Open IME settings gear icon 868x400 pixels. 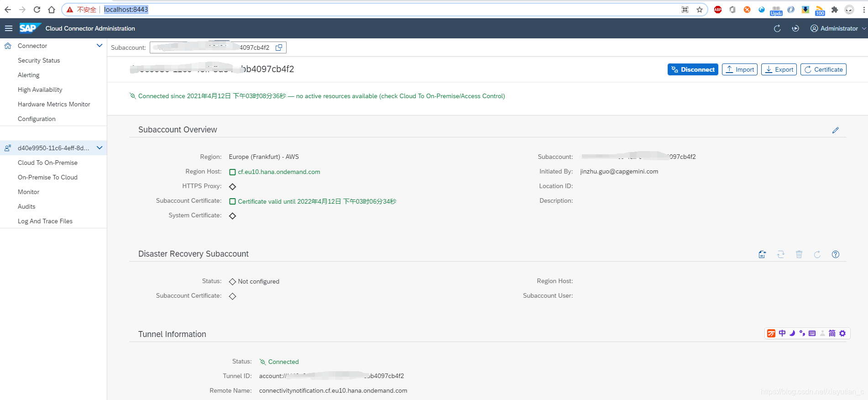coord(842,333)
